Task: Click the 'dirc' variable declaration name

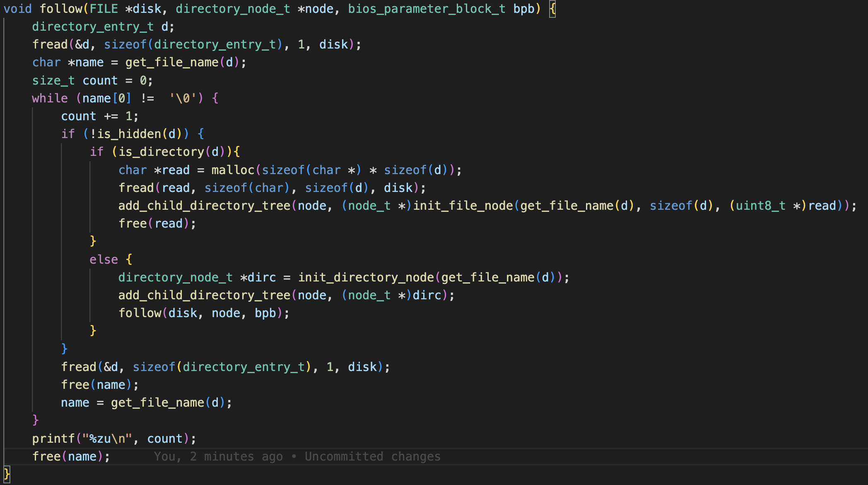Action: click(261, 277)
